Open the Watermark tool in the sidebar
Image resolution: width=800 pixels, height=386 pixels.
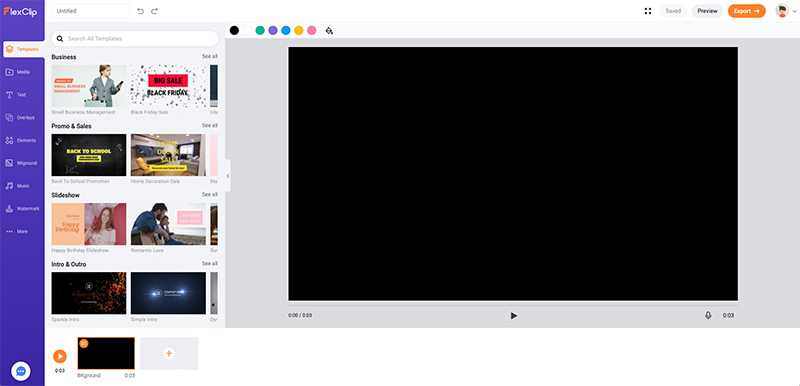point(23,209)
